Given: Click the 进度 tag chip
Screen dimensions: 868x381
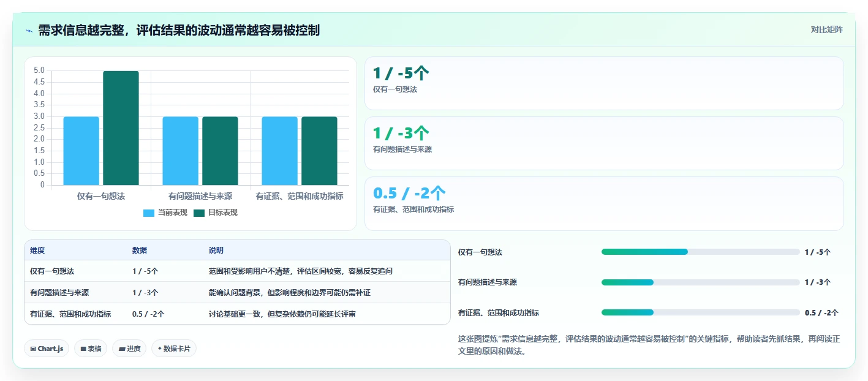Looking at the screenshot, I should coord(129,349).
